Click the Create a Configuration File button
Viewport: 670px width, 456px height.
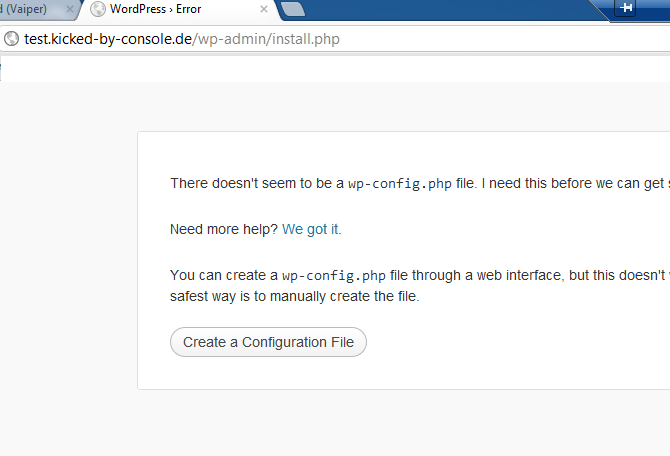pos(268,342)
